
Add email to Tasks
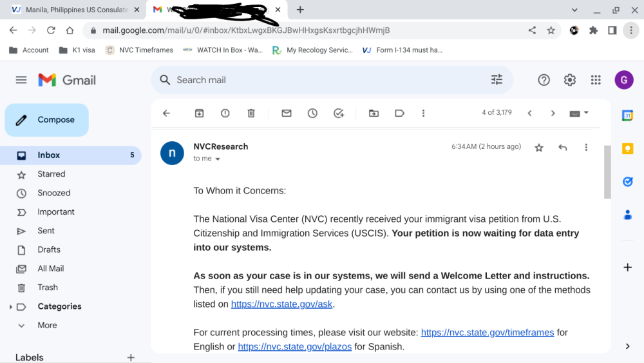tap(339, 113)
